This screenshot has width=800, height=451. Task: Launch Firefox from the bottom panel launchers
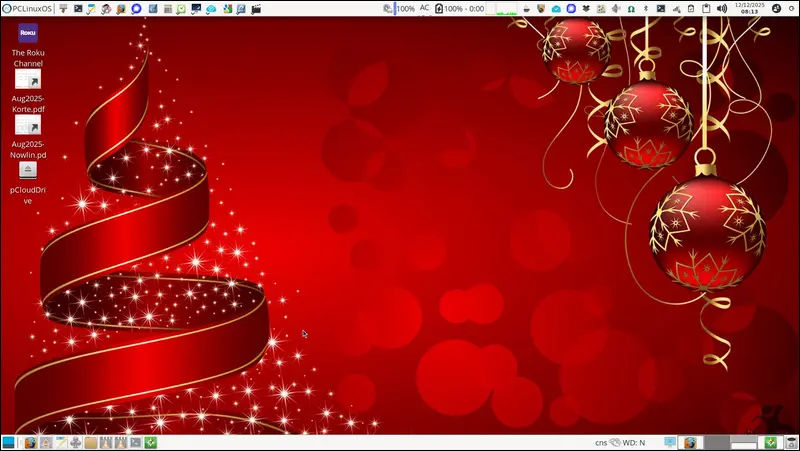31,442
